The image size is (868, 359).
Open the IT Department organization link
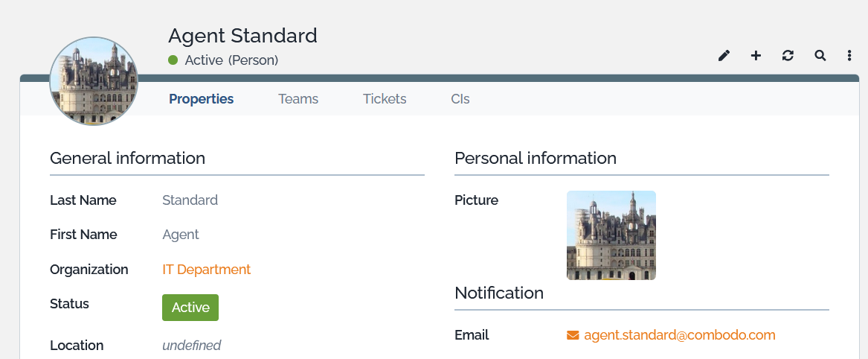click(x=207, y=270)
